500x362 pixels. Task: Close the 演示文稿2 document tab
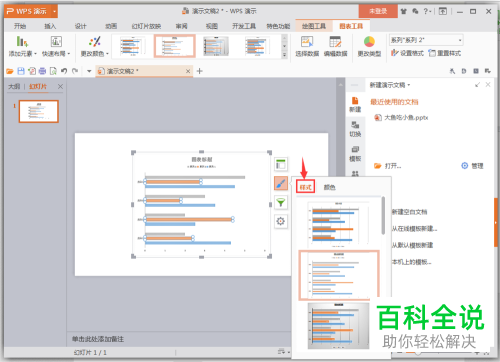pos(188,71)
